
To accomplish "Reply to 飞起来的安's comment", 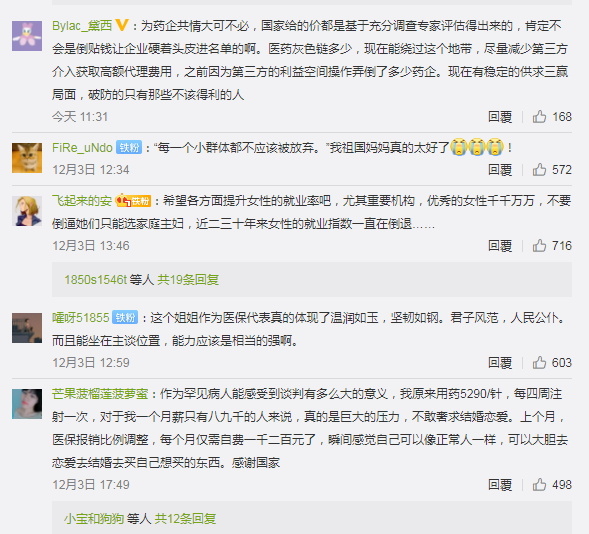I will pyautogui.click(x=500, y=246).
